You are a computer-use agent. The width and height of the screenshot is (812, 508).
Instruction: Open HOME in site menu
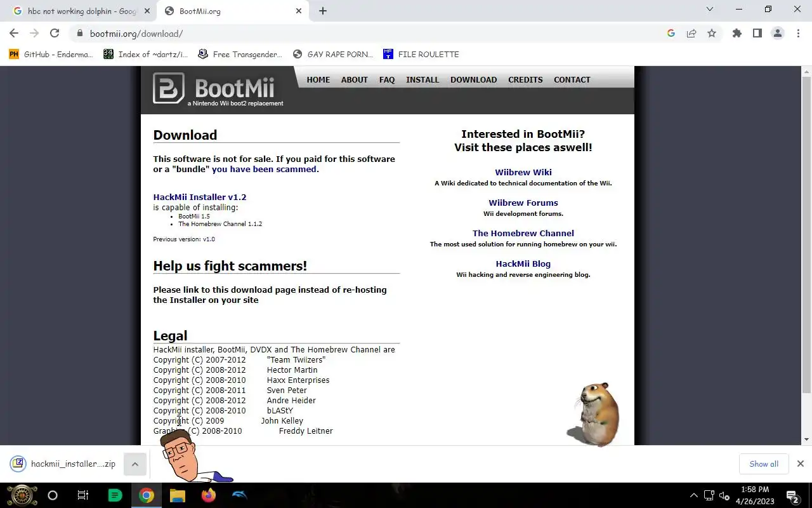pyautogui.click(x=318, y=79)
